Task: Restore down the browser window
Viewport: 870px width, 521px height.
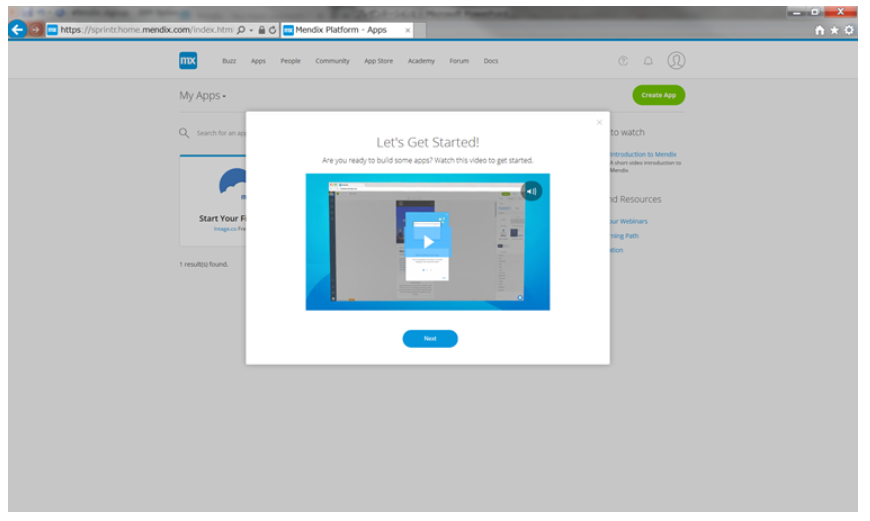Action: point(815,12)
